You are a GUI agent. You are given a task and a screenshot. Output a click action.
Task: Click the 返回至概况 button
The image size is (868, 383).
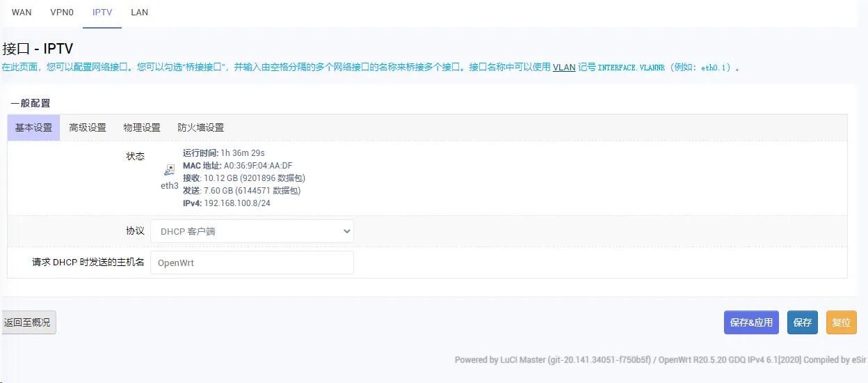pyautogui.click(x=28, y=322)
